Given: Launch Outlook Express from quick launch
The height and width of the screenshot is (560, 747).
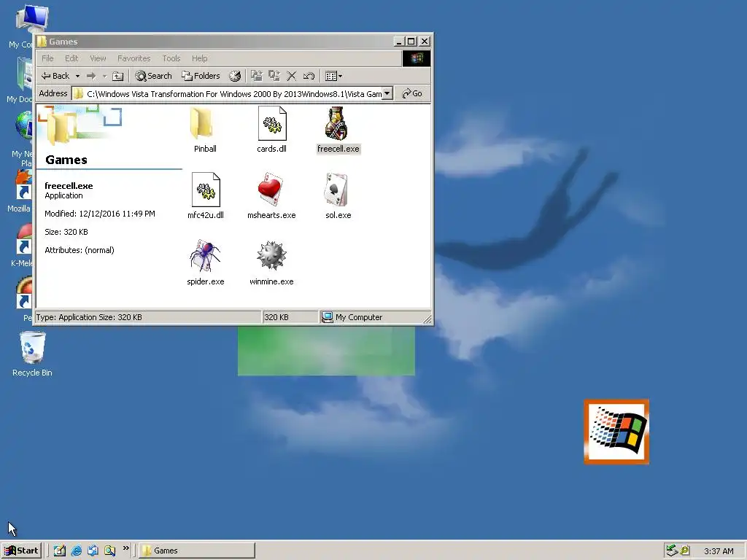Looking at the screenshot, I should tap(93, 551).
